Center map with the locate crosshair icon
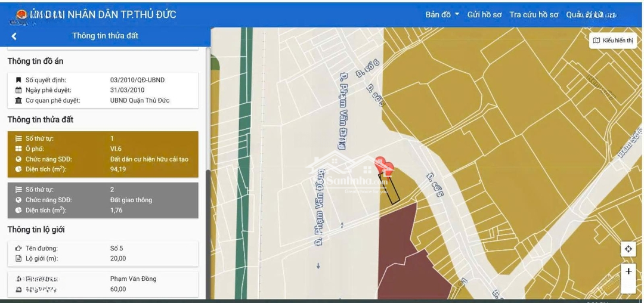644x303 pixels. point(628,249)
